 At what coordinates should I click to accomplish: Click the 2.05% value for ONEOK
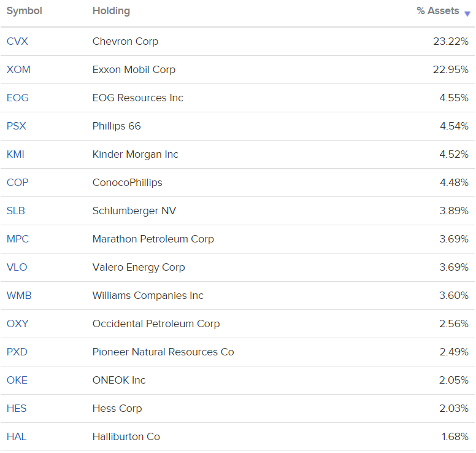pyautogui.click(x=454, y=381)
